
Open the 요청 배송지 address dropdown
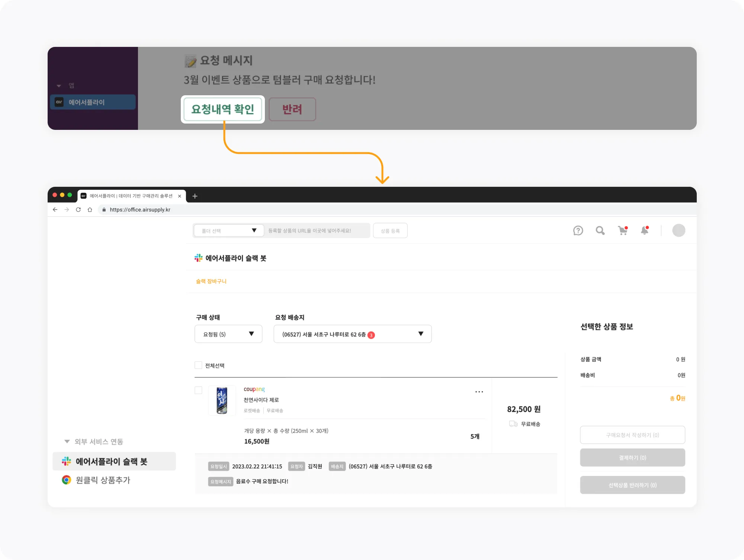click(352, 334)
